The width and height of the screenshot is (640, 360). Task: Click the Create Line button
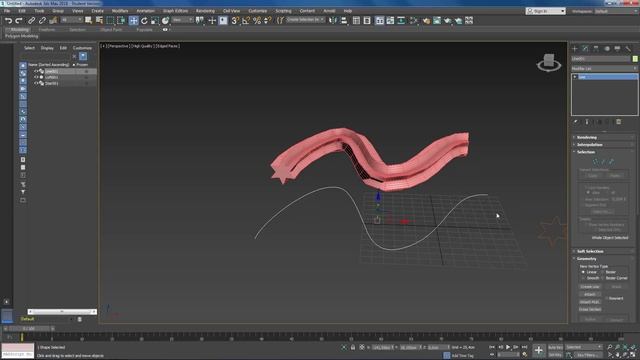(x=590, y=287)
